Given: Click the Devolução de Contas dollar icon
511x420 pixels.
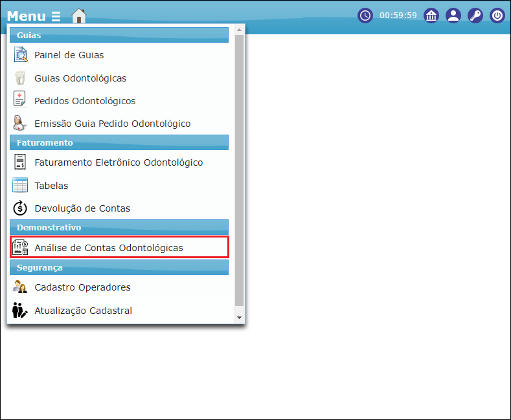Looking at the screenshot, I should coord(20,208).
